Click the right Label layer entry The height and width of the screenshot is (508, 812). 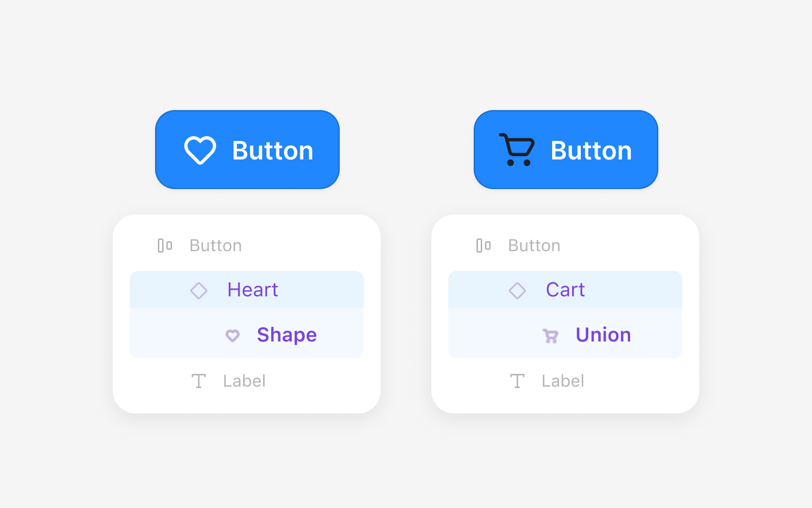[x=562, y=381]
